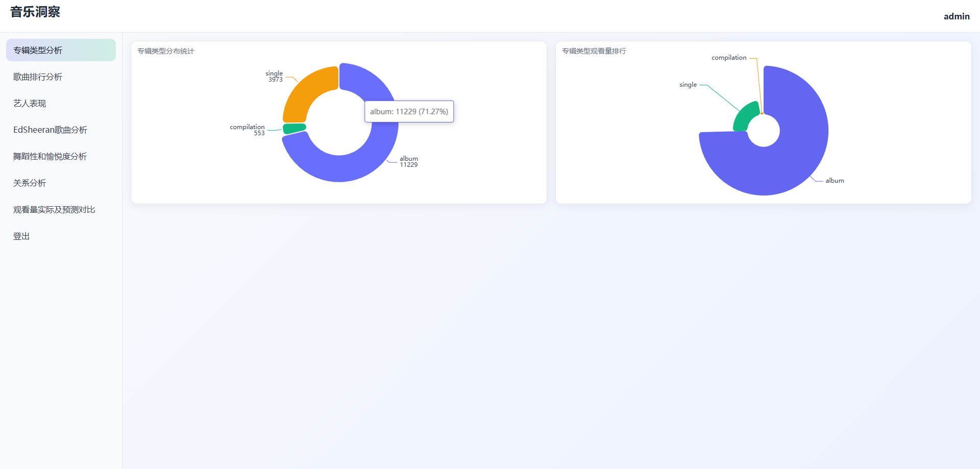Go to 歌曲排行分析 page

[x=38, y=77]
